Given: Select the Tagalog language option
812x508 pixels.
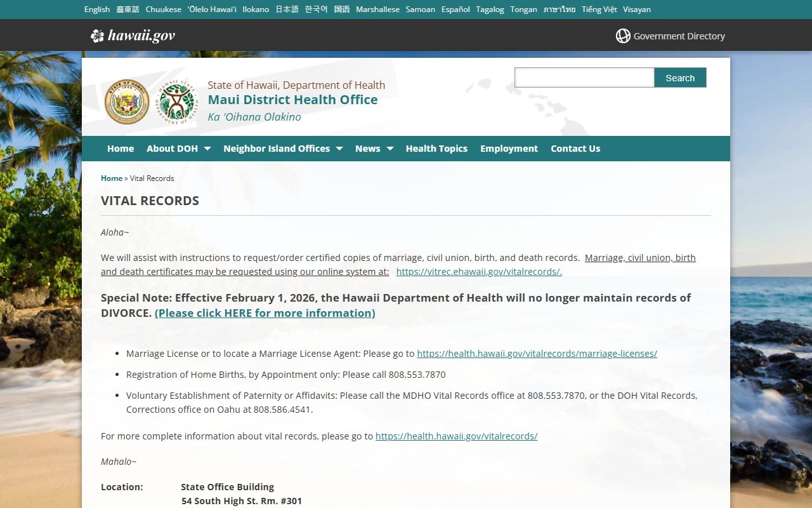Looking at the screenshot, I should tap(490, 10).
